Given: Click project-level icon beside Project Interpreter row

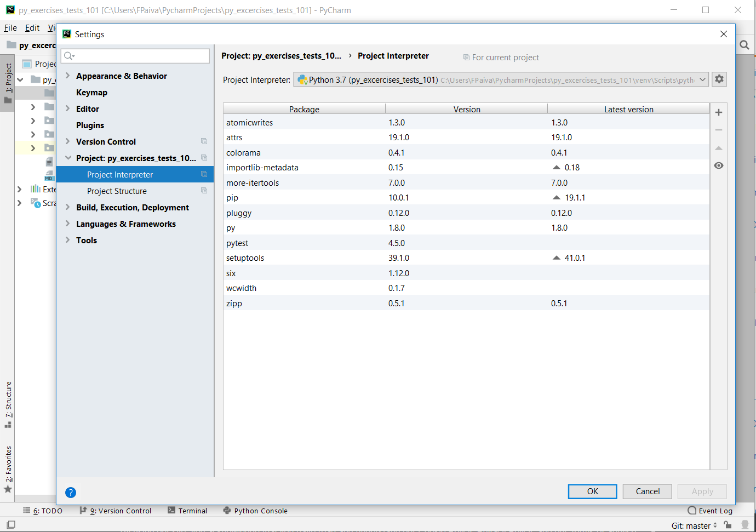Looking at the screenshot, I should point(204,174).
